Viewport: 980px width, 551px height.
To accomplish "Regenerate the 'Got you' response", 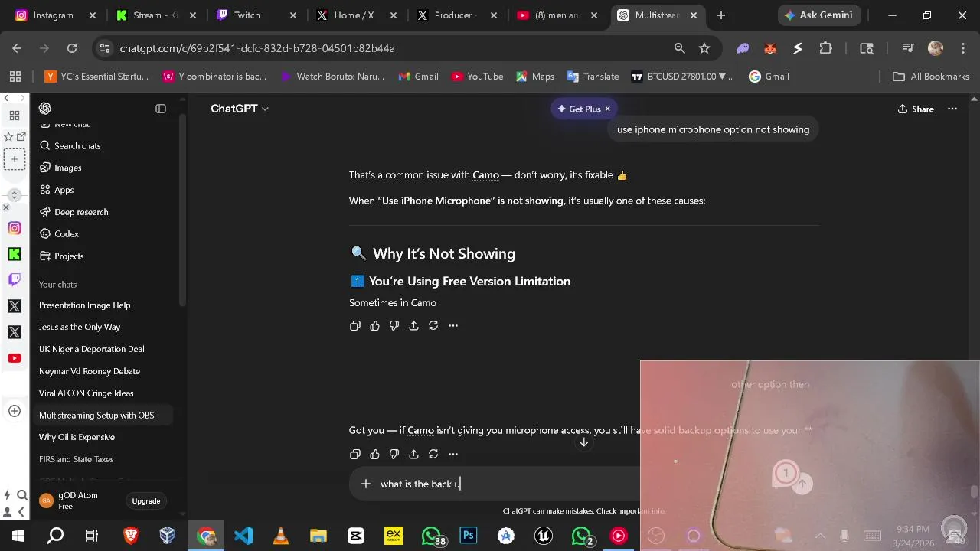I will click(433, 454).
